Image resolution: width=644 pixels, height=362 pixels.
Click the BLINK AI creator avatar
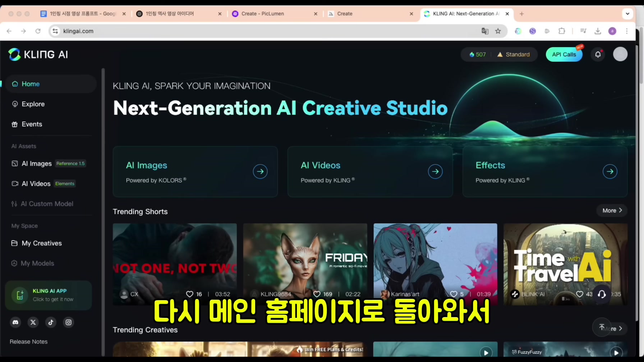[515, 294]
